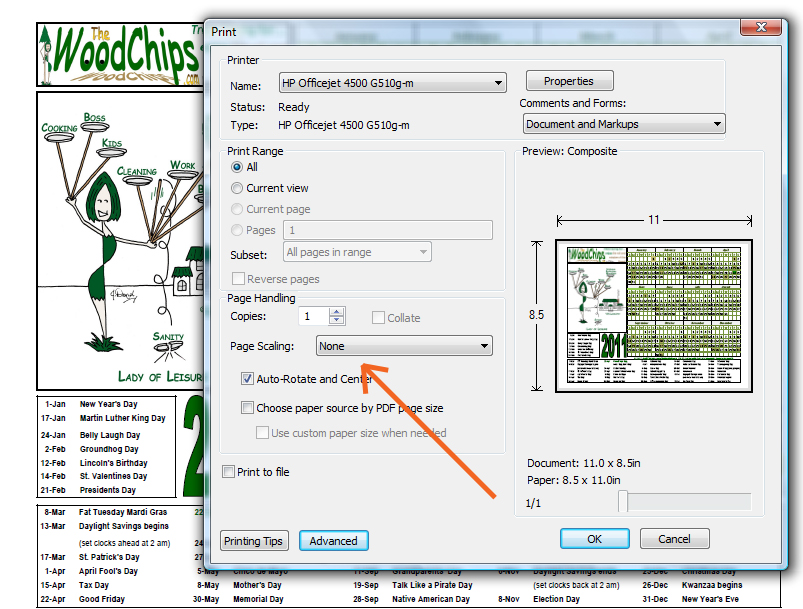Click "Native American Day" in document
This screenshot has height=609, width=803.
(x=431, y=599)
